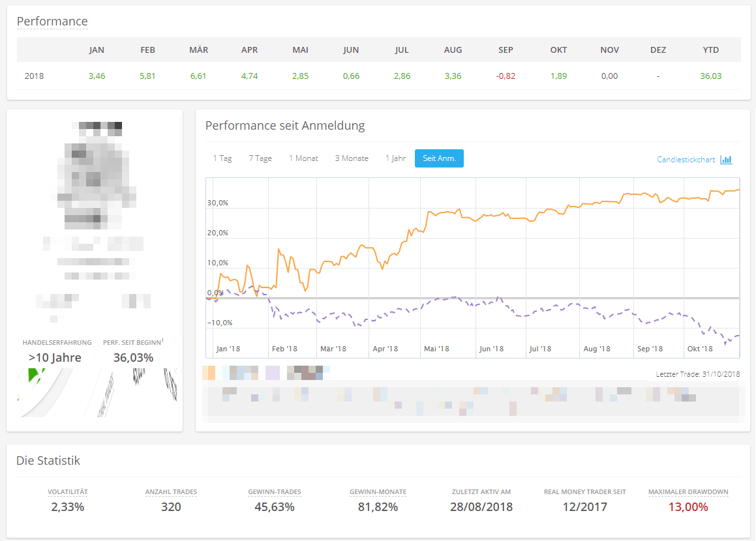Screen dimensions: 756x541
Task: Click the June value 0,66
Action: (351, 76)
